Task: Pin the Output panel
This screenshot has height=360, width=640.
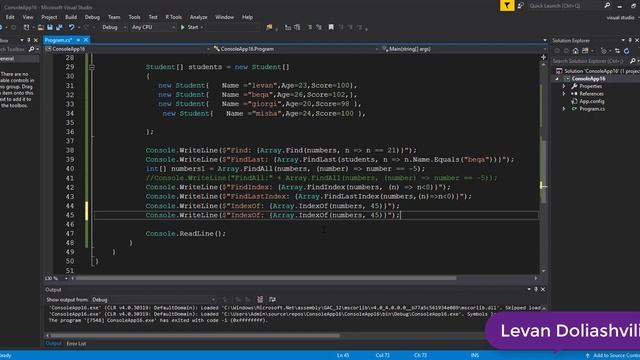Action: [536, 289]
